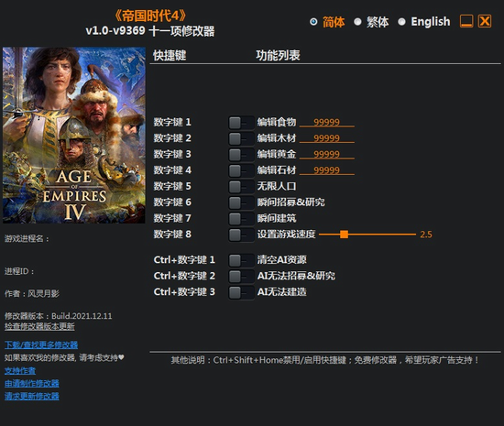The width and height of the screenshot is (504, 426).
Task: Toggle the 编辑石材 stone switch
Action: pos(241,170)
